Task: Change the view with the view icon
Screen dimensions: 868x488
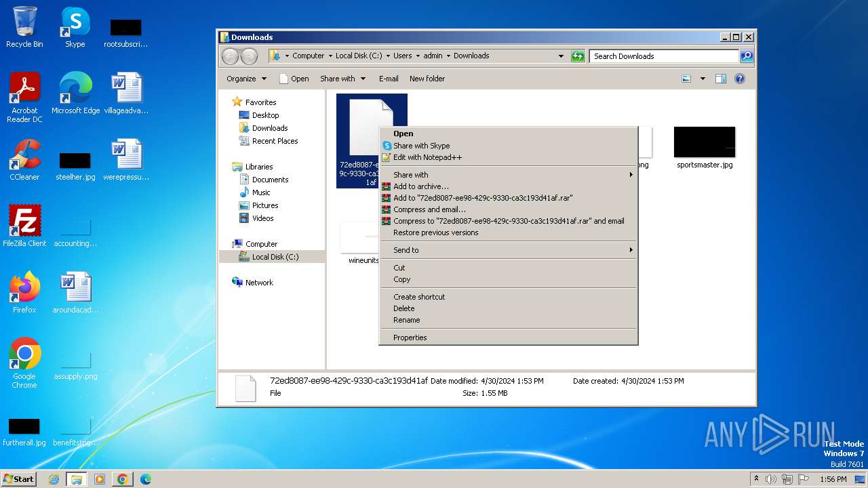Action: pyautogui.click(x=686, y=79)
